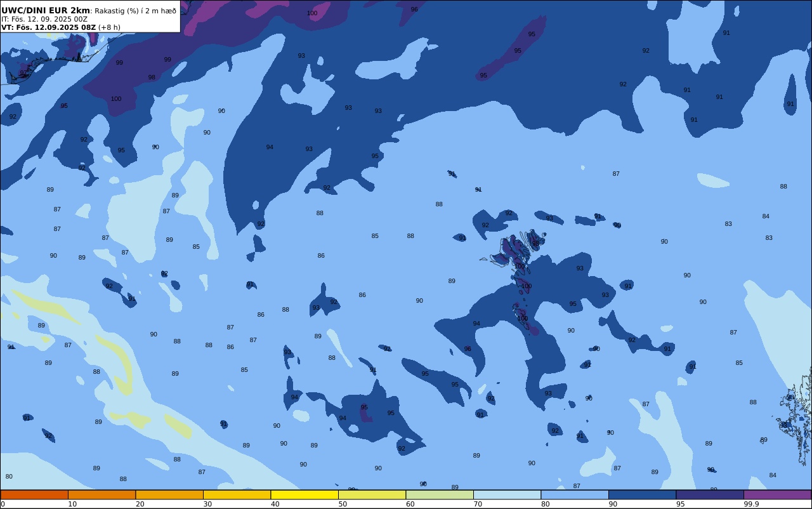Click the 20–30 amber legend swatch
The image size is (812, 509).
pyautogui.click(x=169, y=494)
